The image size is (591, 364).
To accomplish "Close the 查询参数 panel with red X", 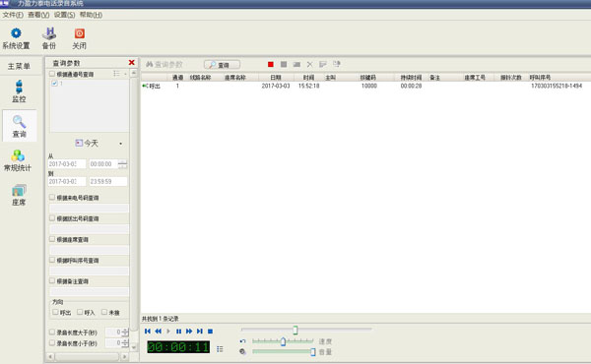I will coord(132,63).
